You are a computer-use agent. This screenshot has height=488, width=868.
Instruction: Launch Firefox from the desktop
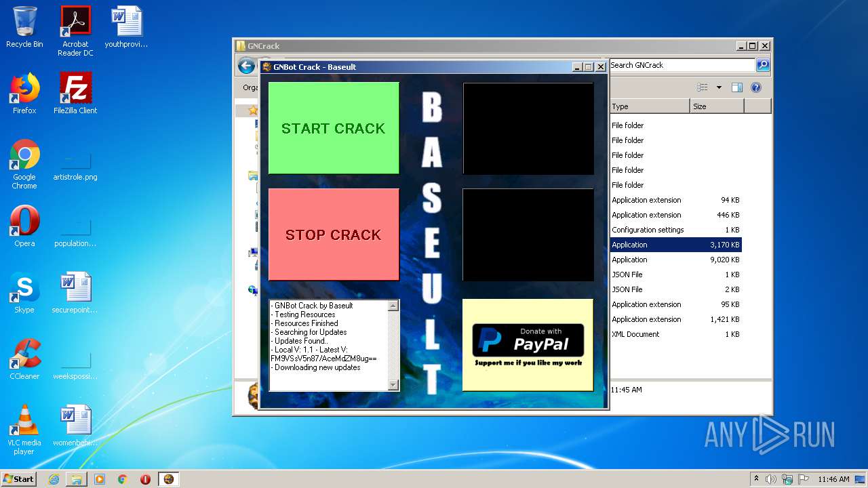click(x=24, y=94)
